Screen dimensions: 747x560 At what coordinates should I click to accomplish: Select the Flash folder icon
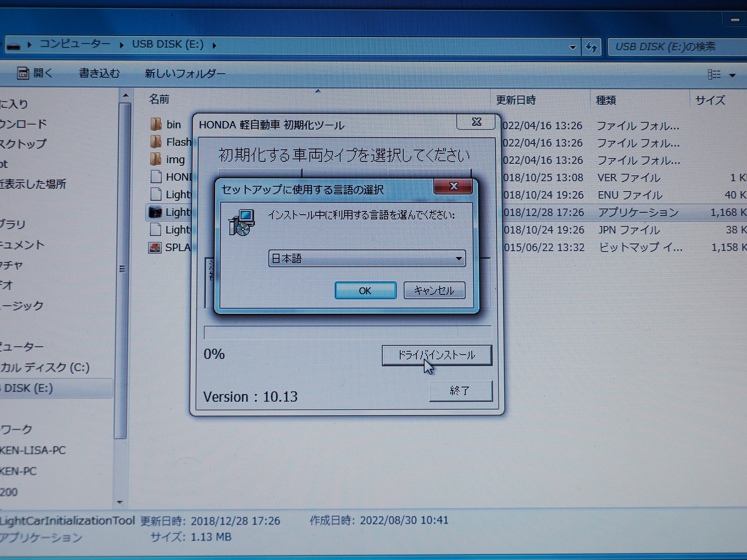[156, 142]
